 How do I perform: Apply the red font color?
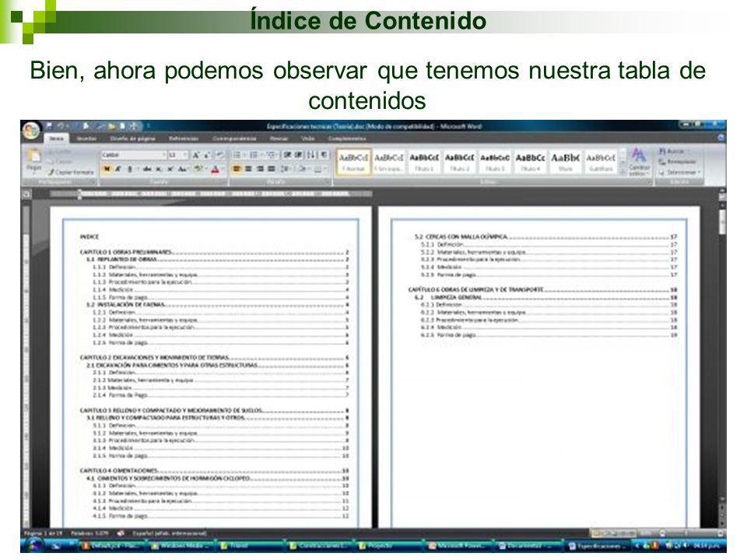coord(216,169)
